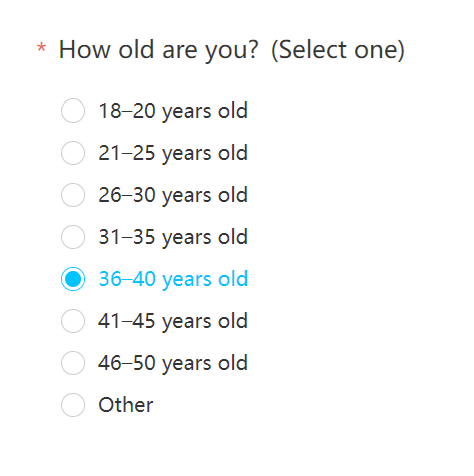Pick the Other radio button
The height and width of the screenshot is (476, 474).
click(x=73, y=405)
